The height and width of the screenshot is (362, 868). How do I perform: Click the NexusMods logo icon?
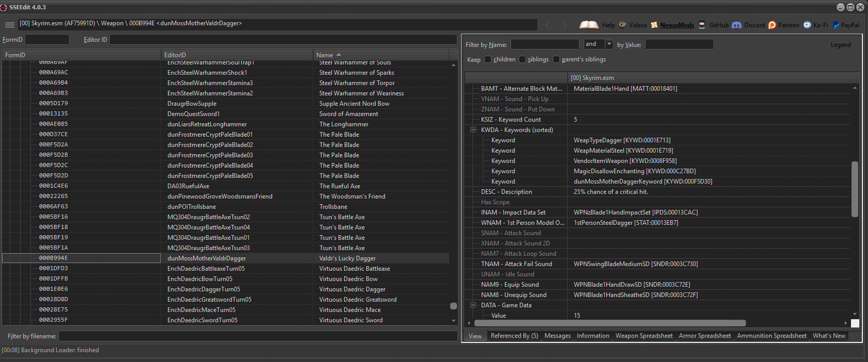pos(654,25)
